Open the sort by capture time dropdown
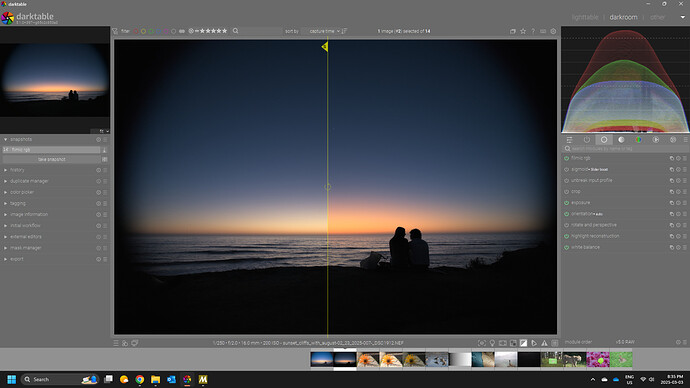 324,31
